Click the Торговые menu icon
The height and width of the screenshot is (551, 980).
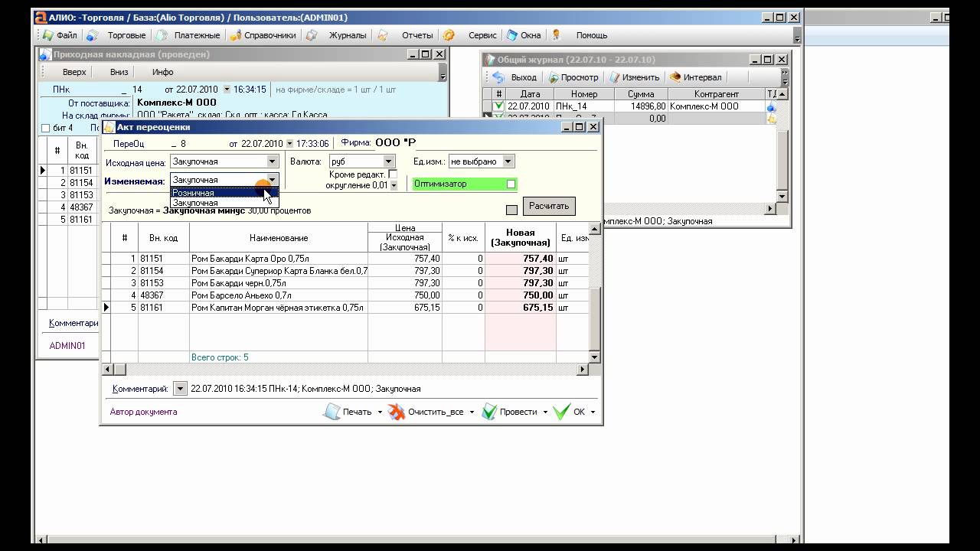coord(92,35)
